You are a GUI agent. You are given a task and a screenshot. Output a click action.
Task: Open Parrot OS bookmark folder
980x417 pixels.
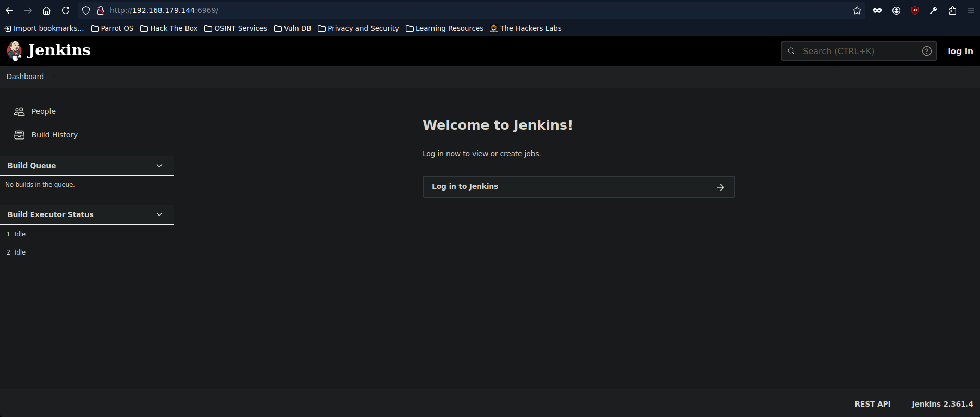(112, 28)
